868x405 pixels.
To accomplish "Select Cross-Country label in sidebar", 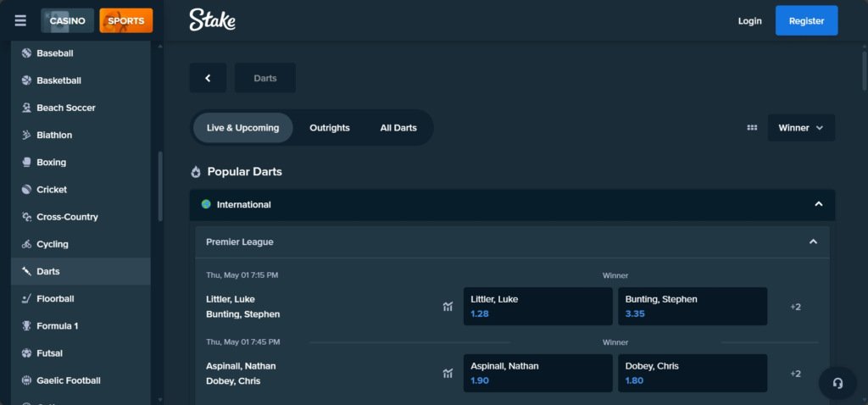I will point(67,217).
